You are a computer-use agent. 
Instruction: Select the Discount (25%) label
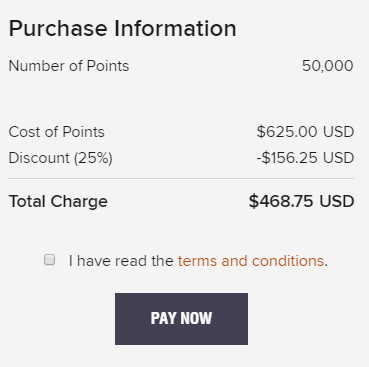coord(61,158)
